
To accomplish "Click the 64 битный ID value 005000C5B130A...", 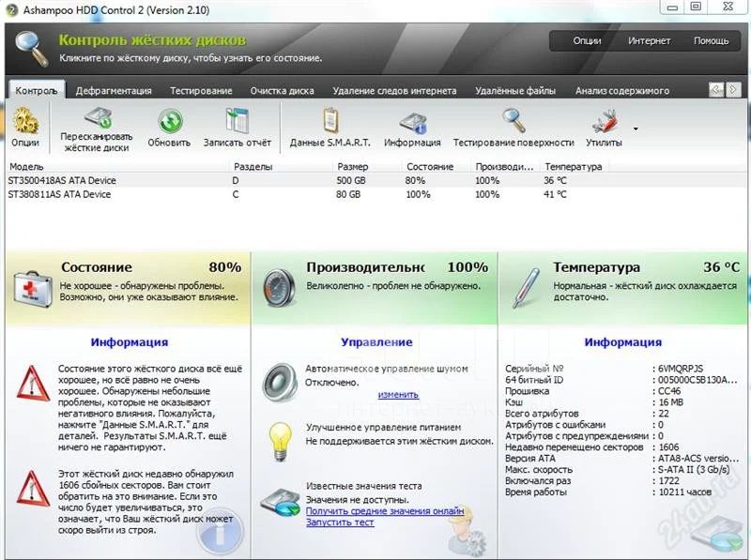I will (x=697, y=380).
